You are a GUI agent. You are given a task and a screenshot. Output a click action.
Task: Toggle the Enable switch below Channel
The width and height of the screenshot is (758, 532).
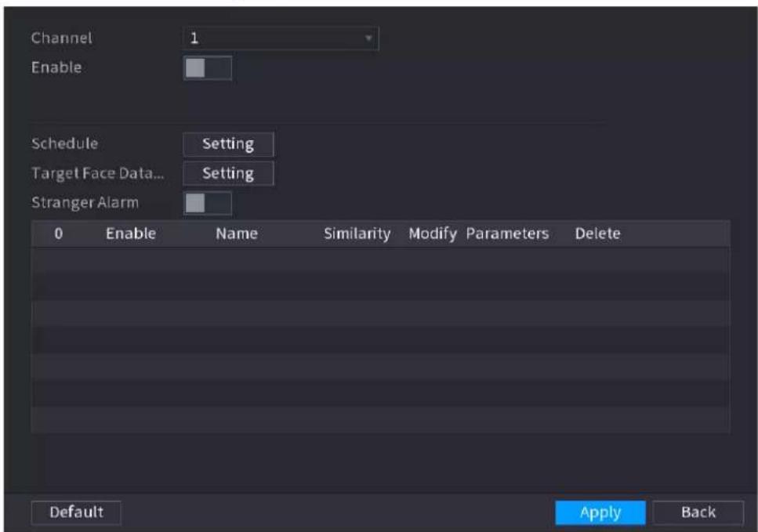point(208,68)
